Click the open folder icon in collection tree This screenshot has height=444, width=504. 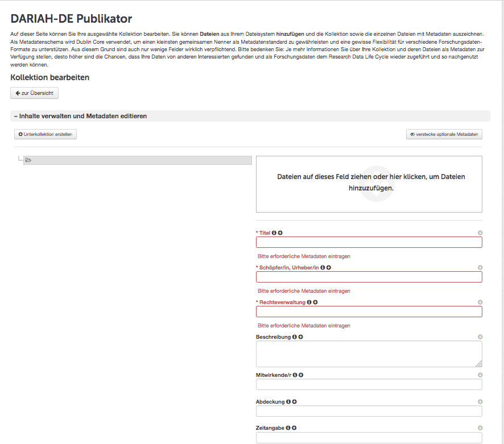pyautogui.click(x=28, y=160)
